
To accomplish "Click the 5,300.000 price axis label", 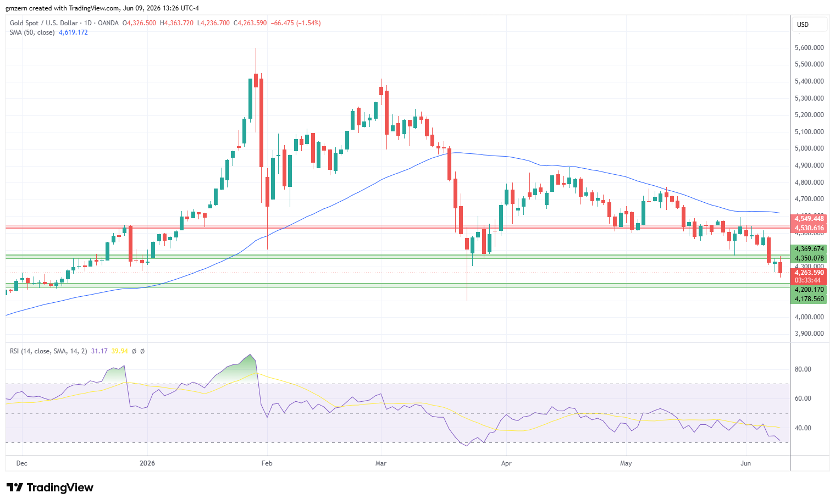I will click(809, 98).
